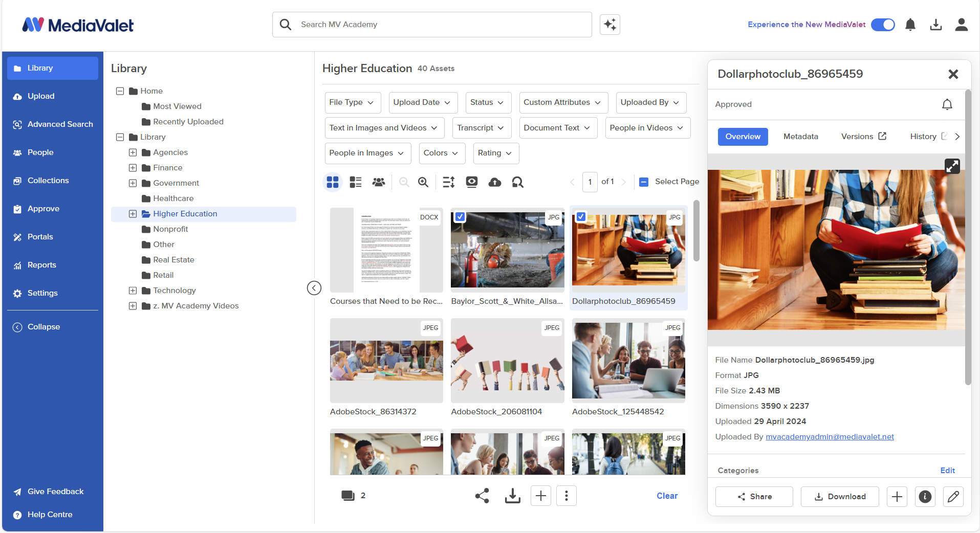Switch to the Versions tab

[x=863, y=137]
